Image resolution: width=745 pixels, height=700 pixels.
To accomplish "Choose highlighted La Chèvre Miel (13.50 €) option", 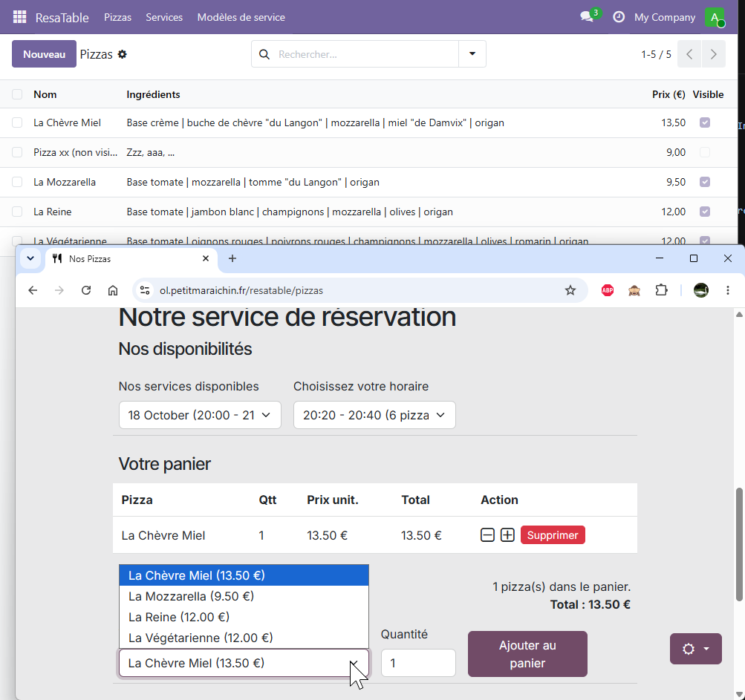I will (x=244, y=575).
